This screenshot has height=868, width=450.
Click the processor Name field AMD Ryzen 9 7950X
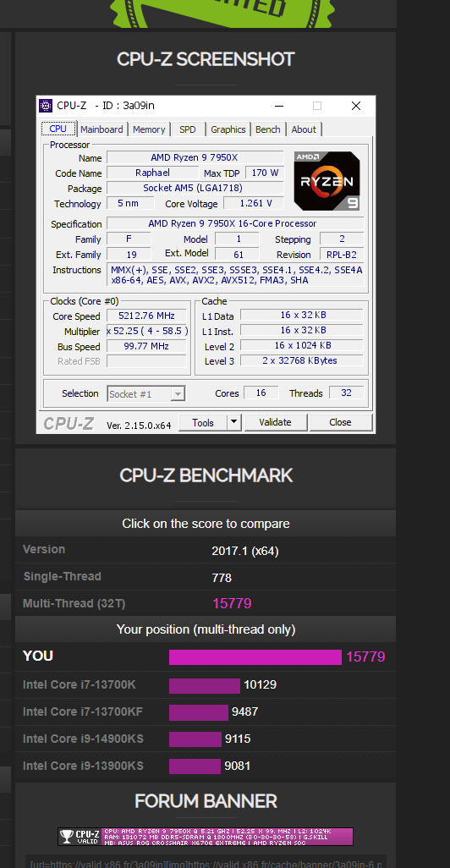[195, 157]
